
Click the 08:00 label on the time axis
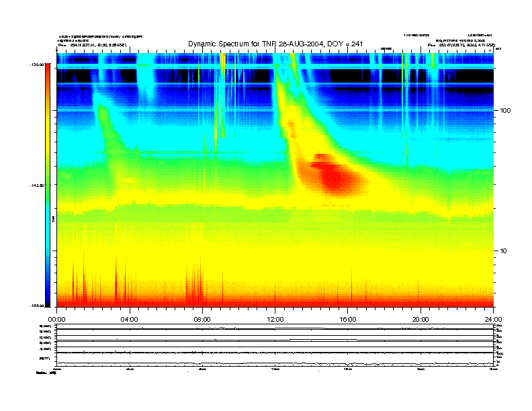tap(202, 320)
